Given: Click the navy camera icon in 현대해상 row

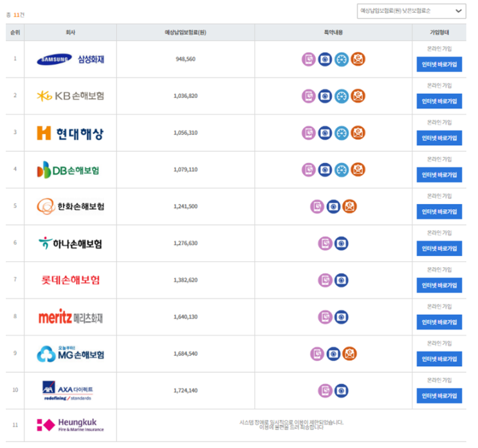Looking at the screenshot, I should [x=325, y=133].
